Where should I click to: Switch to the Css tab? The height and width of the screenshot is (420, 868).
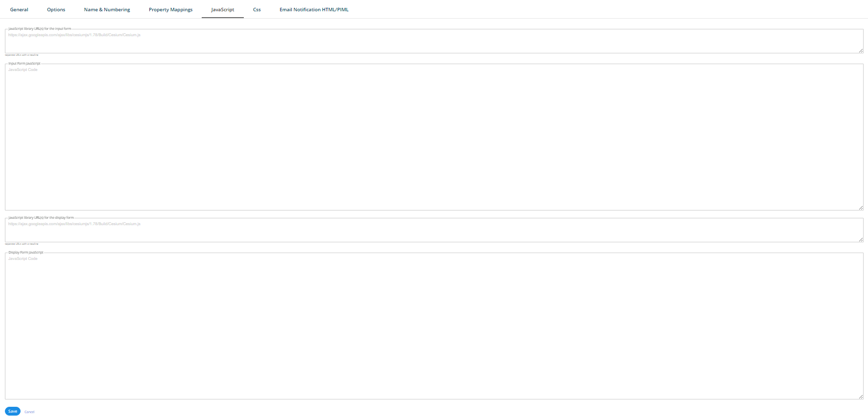point(257,9)
